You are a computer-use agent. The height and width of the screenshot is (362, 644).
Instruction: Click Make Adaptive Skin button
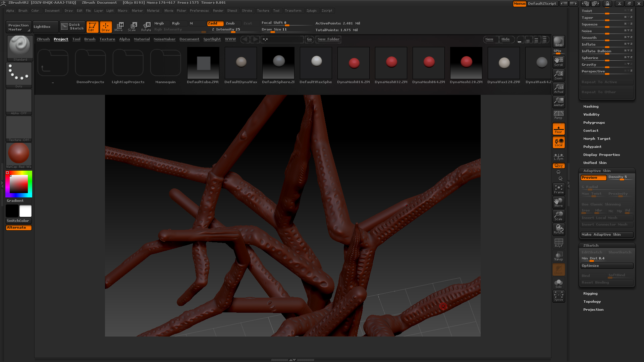607,235
